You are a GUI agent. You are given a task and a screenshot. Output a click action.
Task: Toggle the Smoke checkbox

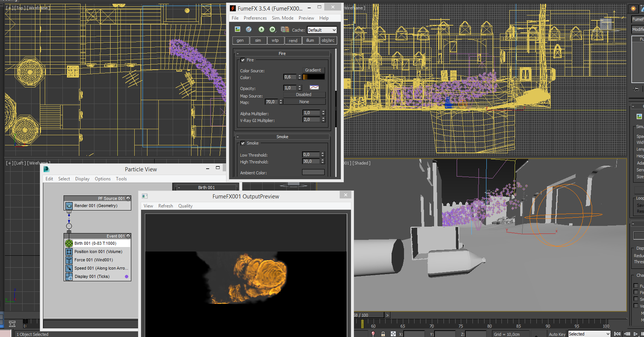(243, 143)
